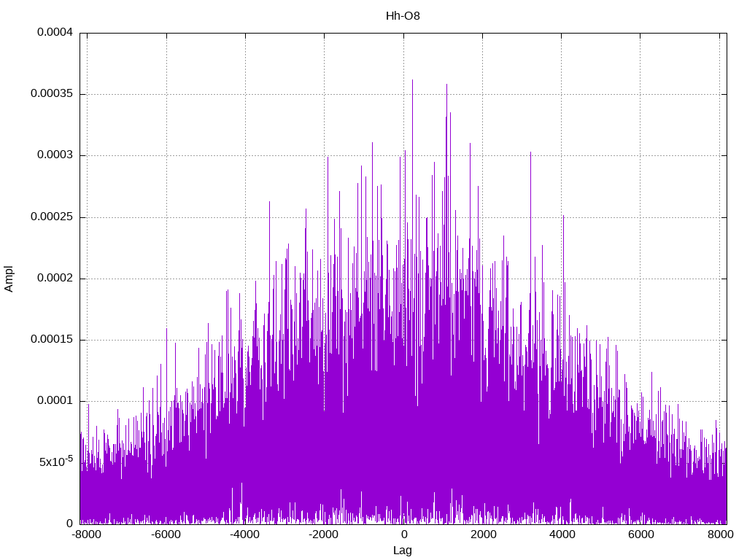Click the y tick label 0.0002
The width and height of the screenshot is (747, 560).
(55, 278)
